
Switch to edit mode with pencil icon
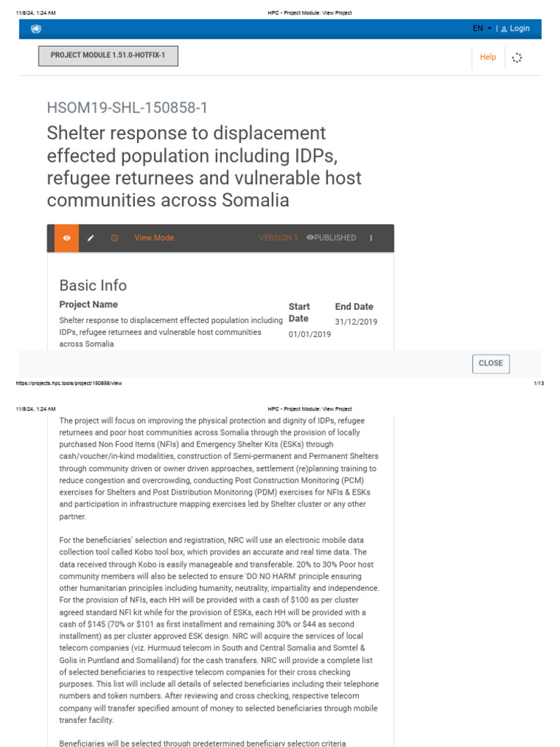pos(90,238)
